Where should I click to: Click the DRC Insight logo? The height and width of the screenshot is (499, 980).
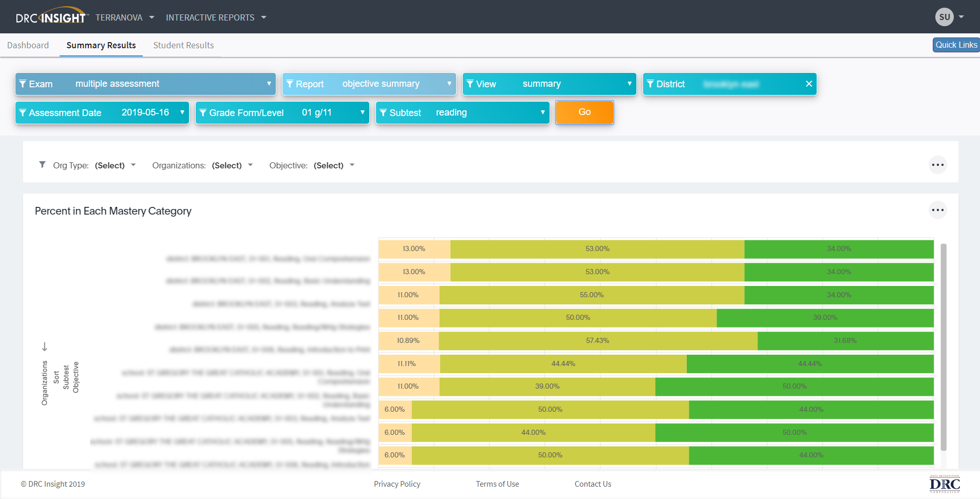click(51, 17)
